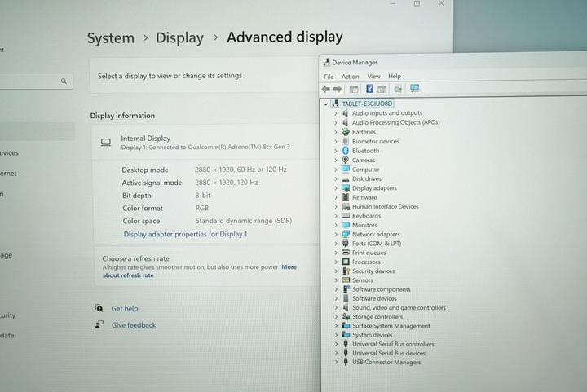Image resolution: width=587 pixels, height=392 pixels.
Task: Collapse the TABLET-E3GIUO8D root node
Action: pyautogui.click(x=326, y=104)
